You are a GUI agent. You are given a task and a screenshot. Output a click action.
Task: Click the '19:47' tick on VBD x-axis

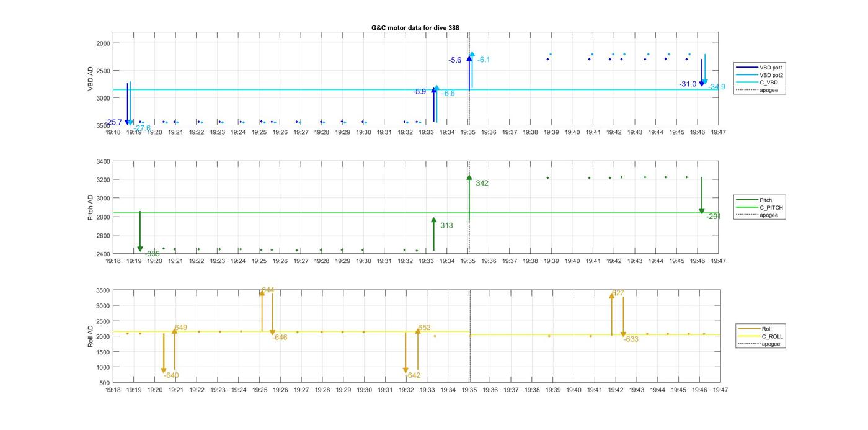[x=718, y=132]
